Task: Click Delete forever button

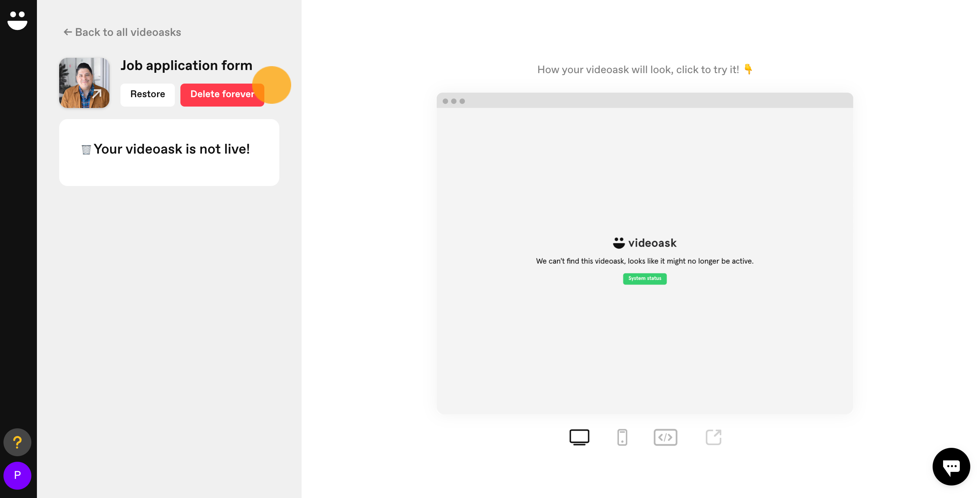Action: [x=222, y=94]
